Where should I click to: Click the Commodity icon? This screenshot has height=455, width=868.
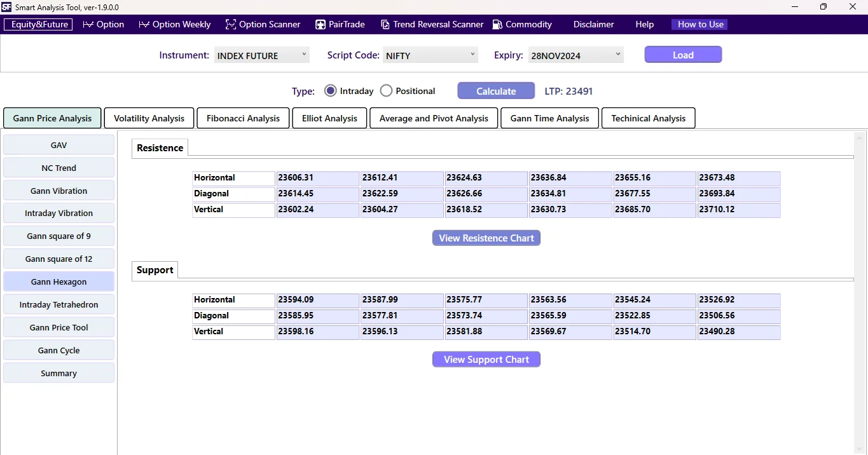click(x=497, y=24)
